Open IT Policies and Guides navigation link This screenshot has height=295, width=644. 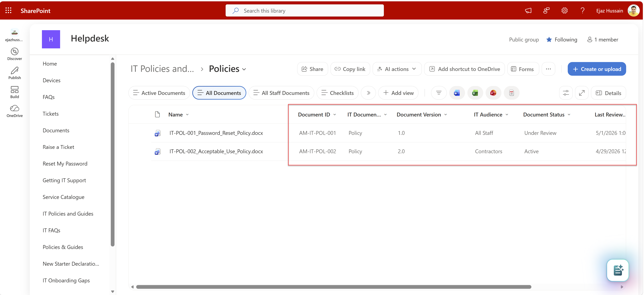68,214
